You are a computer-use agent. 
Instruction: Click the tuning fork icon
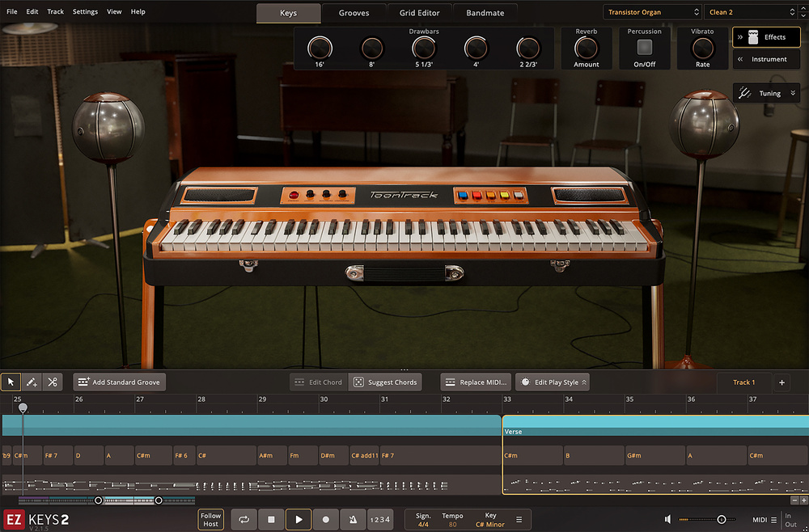coord(744,93)
